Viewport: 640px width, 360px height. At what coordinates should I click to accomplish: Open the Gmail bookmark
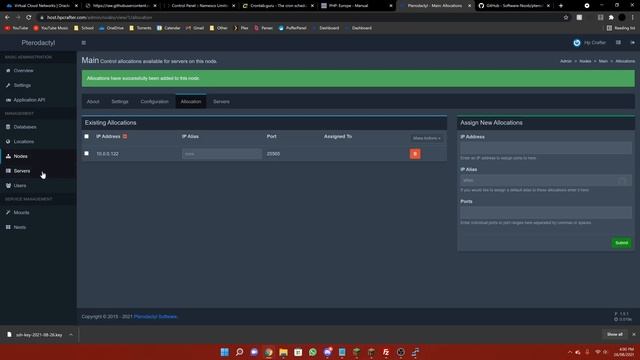pyautogui.click(x=195, y=28)
